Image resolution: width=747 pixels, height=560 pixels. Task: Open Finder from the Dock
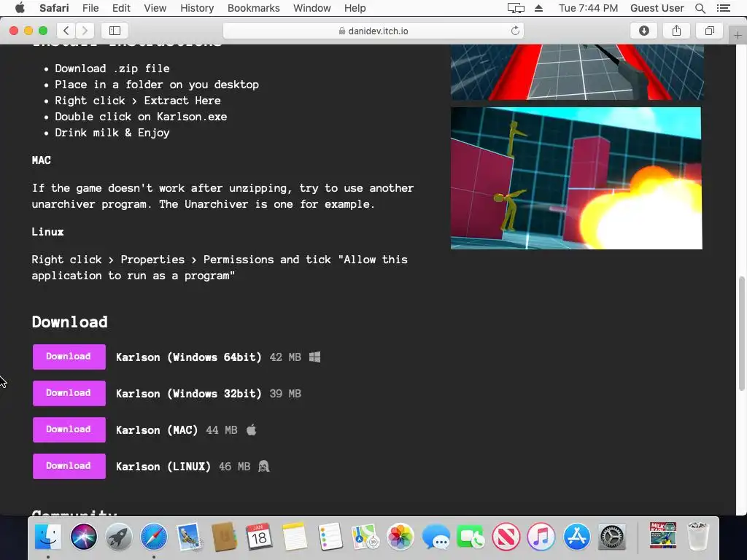tap(48, 537)
